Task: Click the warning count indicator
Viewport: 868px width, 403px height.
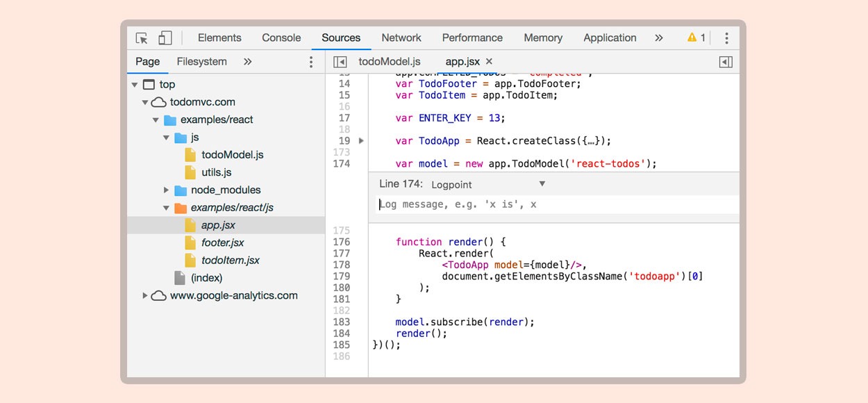Action: tap(696, 38)
